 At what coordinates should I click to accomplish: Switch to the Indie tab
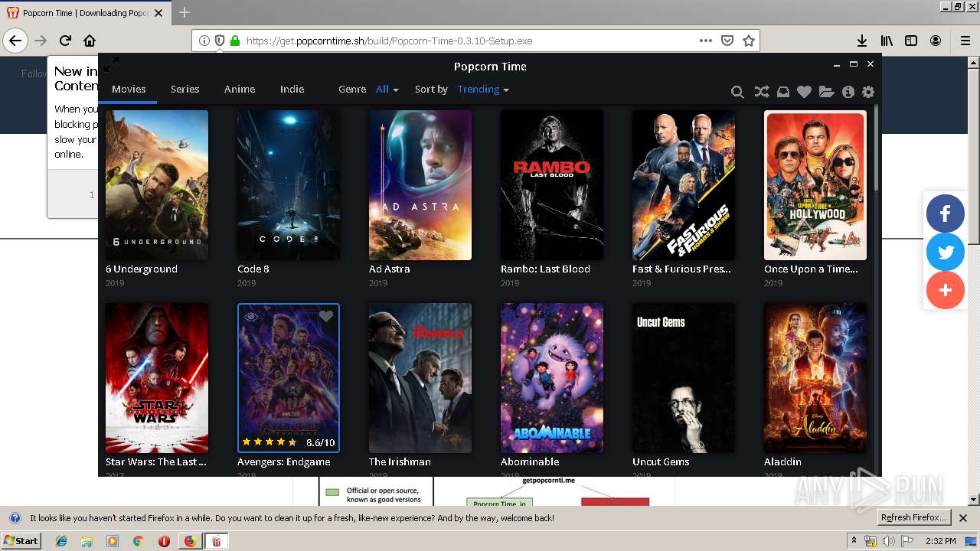click(x=292, y=89)
